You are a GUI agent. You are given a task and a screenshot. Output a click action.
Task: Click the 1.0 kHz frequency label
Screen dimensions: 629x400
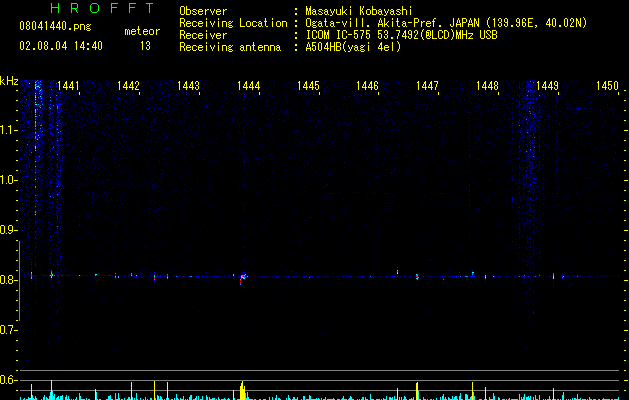[x=8, y=180]
